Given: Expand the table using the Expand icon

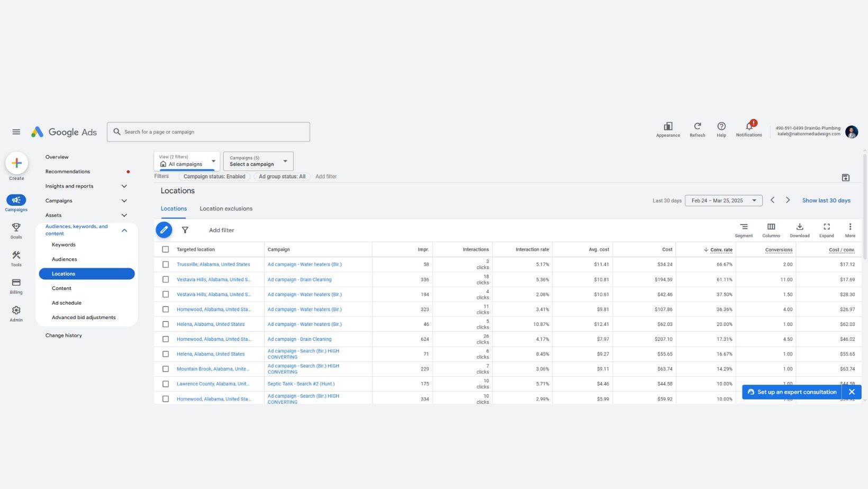Looking at the screenshot, I should 826,230.
